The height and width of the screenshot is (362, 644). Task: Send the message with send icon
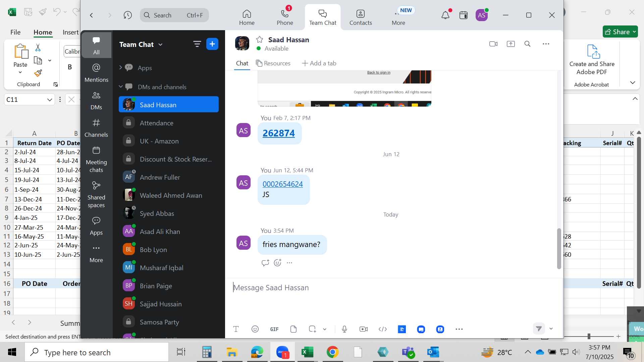[x=539, y=329]
